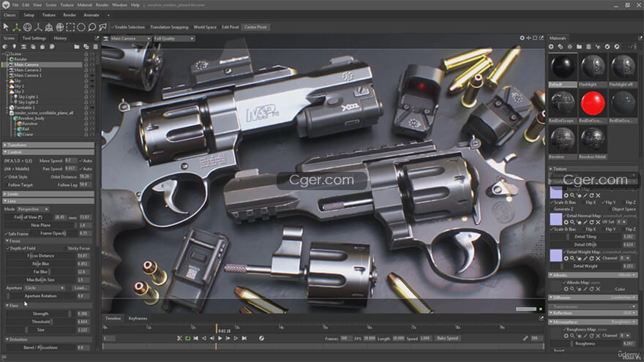Toggle visibility of Sky 1
This screenshot has width=644, height=362.
tap(92, 86)
